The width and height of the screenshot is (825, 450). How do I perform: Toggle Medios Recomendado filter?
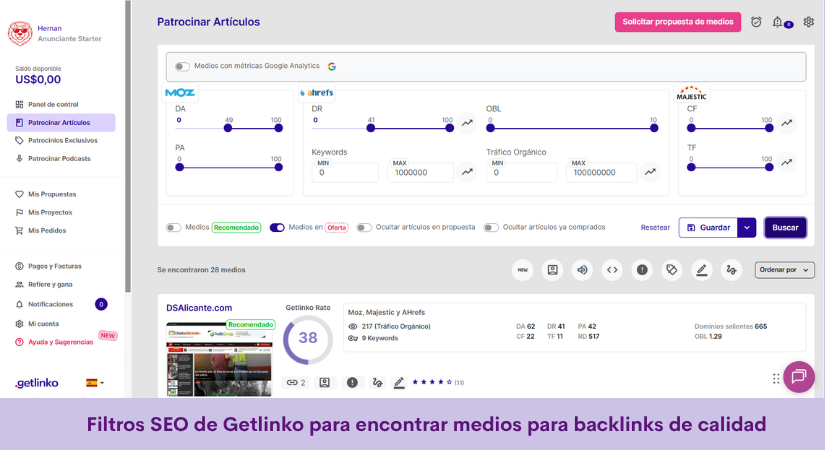click(x=174, y=227)
